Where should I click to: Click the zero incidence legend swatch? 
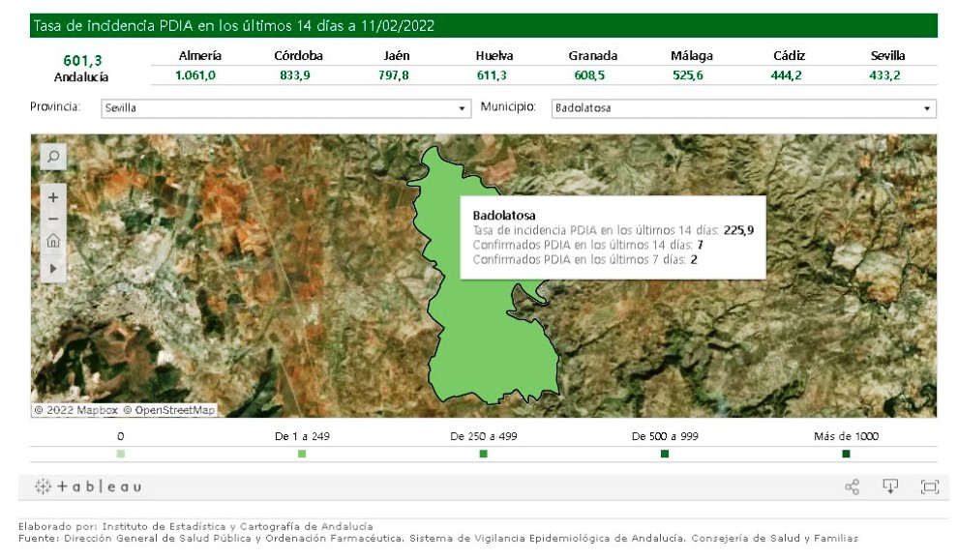tap(120, 454)
